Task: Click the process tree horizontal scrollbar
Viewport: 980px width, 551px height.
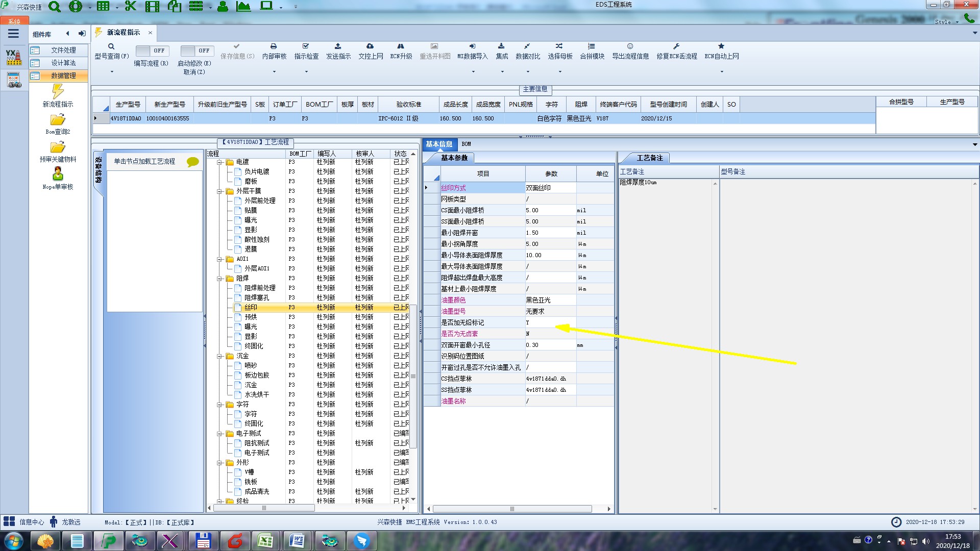Action: point(264,508)
